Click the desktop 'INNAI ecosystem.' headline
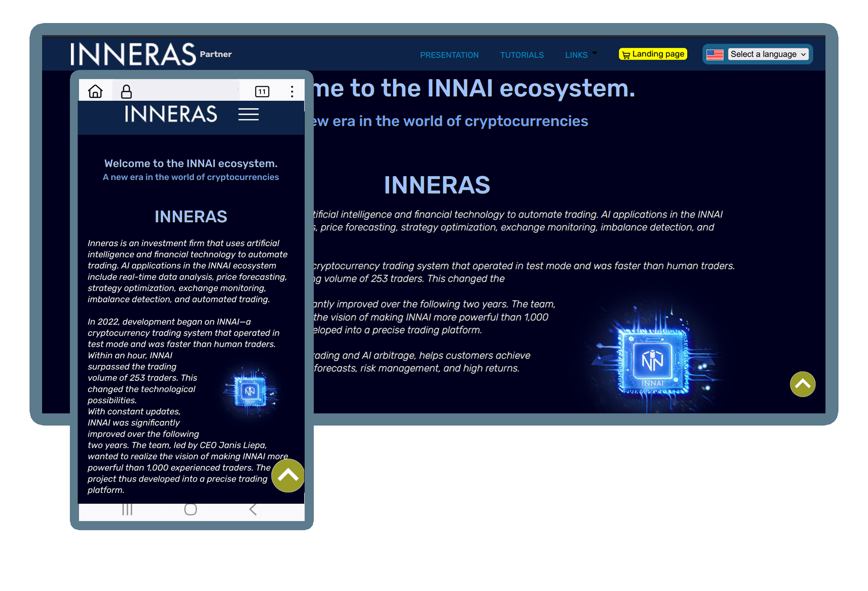868x591 pixels. (531, 88)
